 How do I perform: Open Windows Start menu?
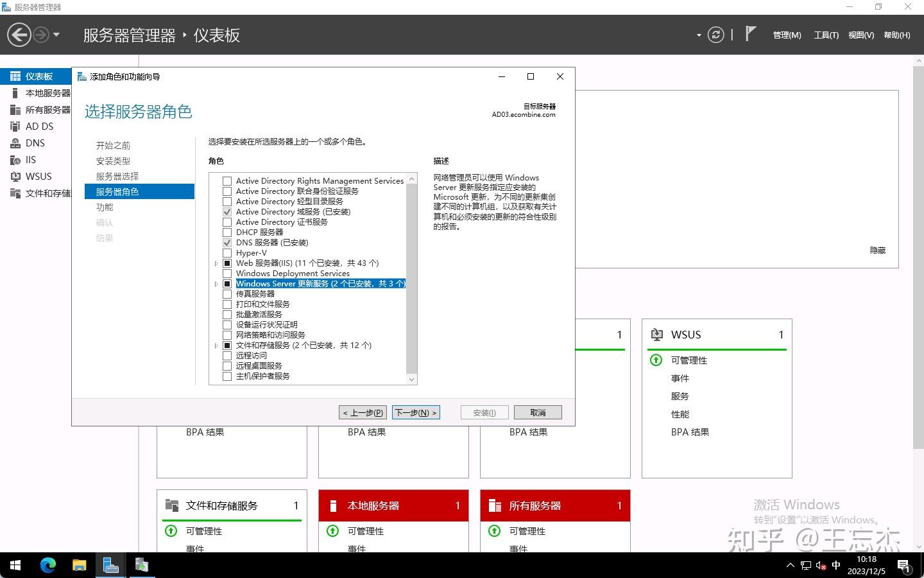(x=15, y=565)
